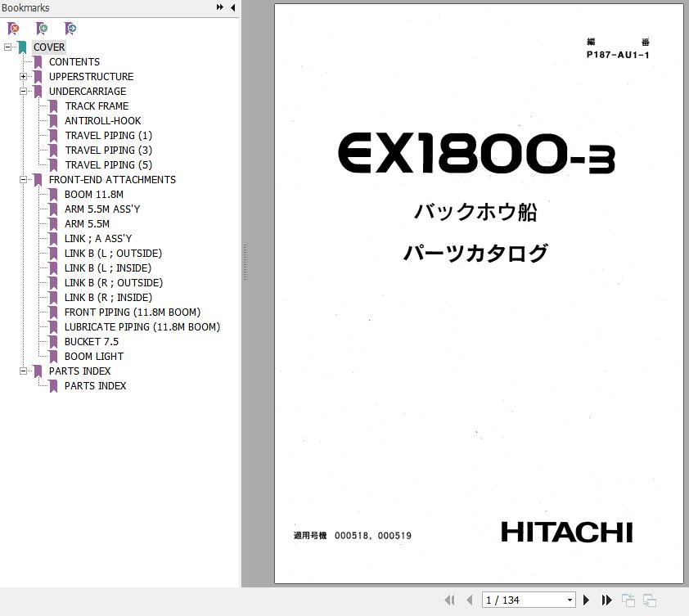
Task: Click the previous view icon
Action: click(628, 600)
